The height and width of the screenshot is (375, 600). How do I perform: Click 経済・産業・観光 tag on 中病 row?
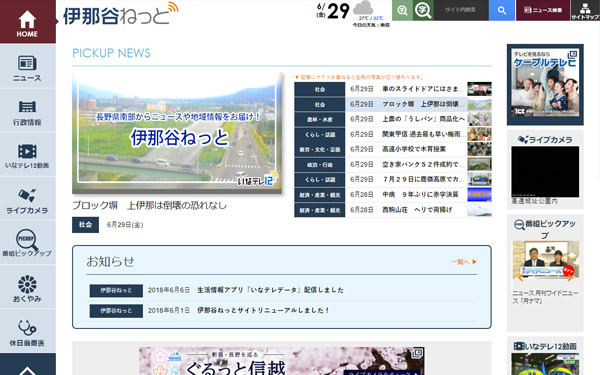pyautogui.click(x=320, y=195)
